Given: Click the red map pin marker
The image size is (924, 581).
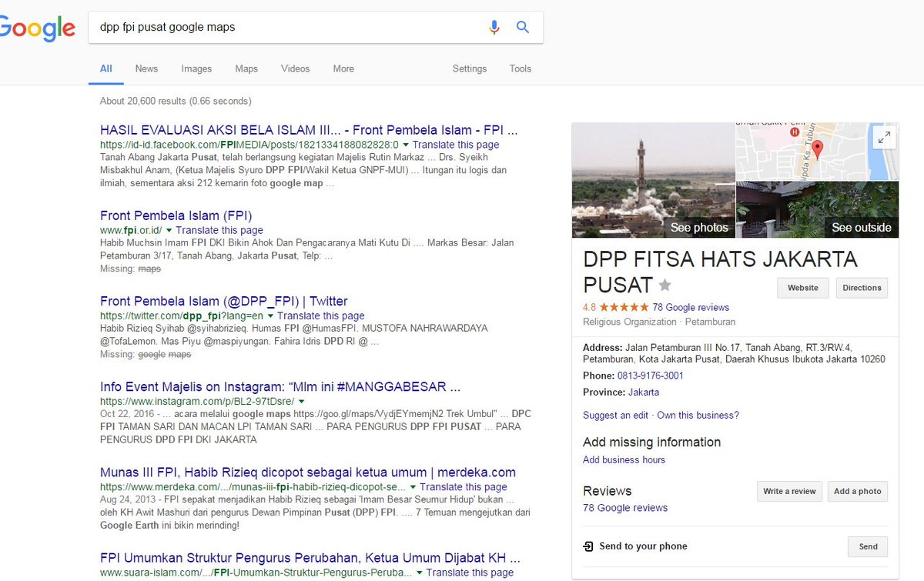Looking at the screenshot, I should [818, 149].
